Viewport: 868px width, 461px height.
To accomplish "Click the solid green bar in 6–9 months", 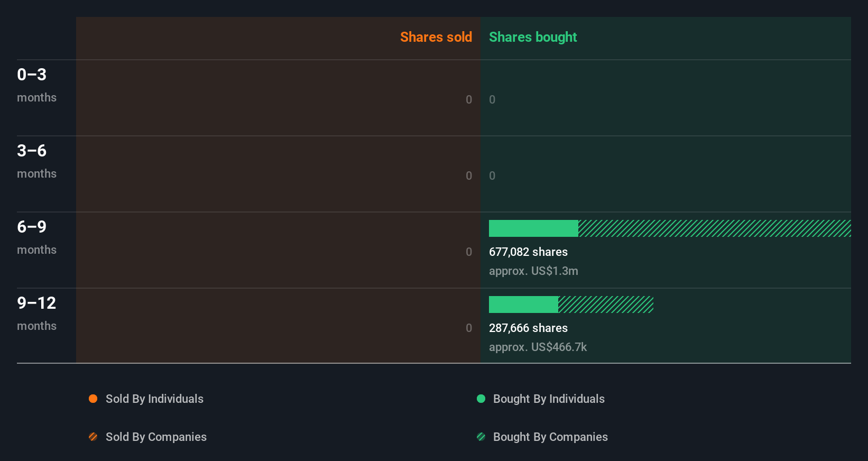I will point(533,228).
